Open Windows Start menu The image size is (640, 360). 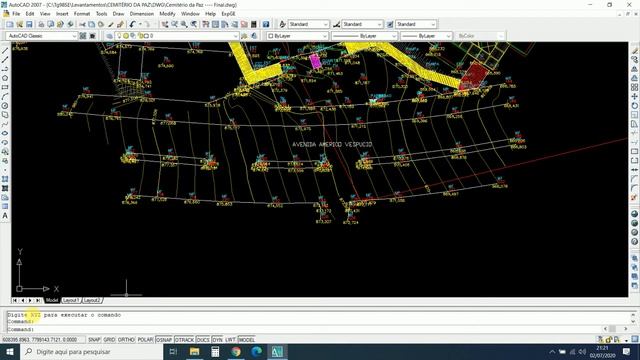[10, 351]
